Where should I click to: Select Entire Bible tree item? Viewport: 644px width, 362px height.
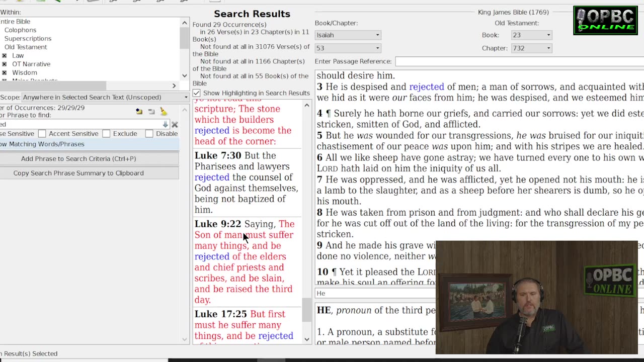tap(15, 22)
